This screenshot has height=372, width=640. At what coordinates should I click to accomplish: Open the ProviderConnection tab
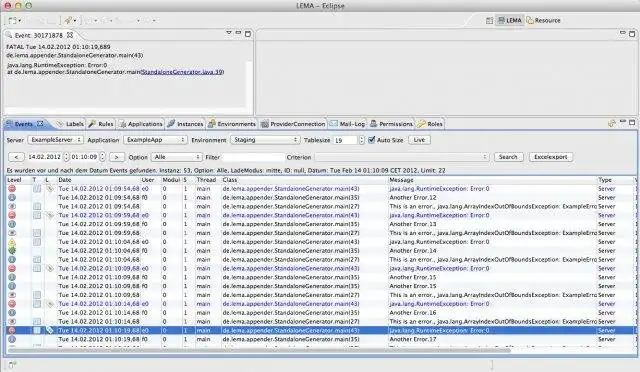(293, 124)
